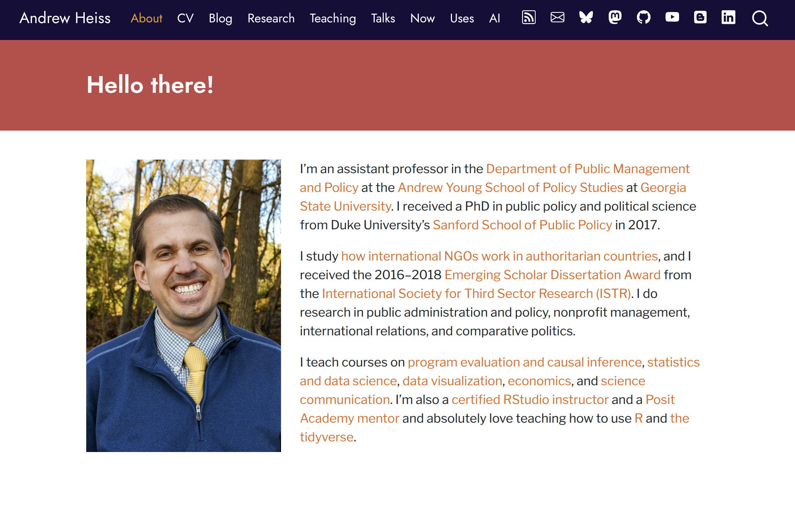Click the LinkedIn icon

[x=728, y=18]
